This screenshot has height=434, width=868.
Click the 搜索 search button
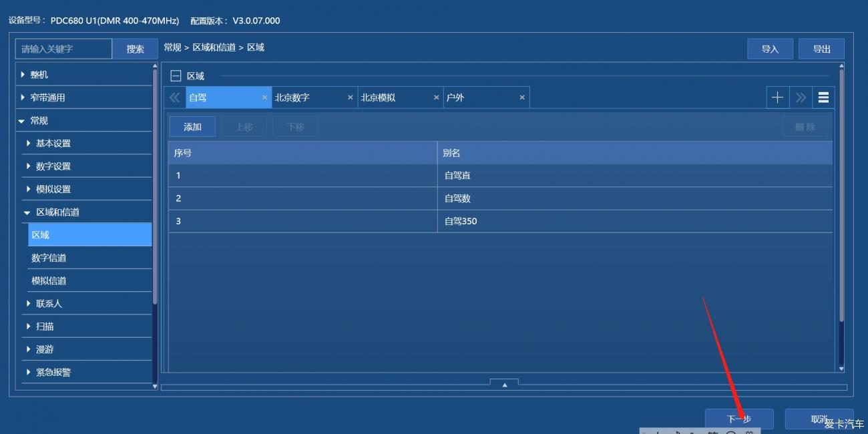[x=134, y=48]
